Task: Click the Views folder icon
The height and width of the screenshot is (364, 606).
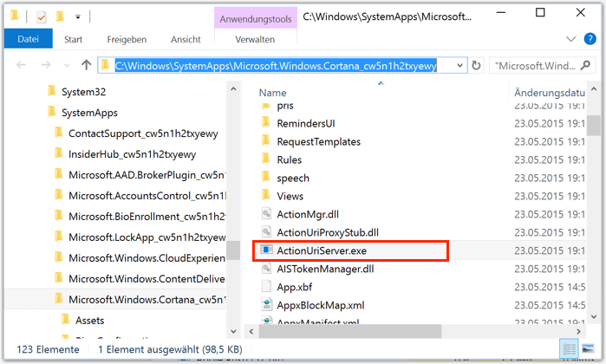Action: coord(266,195)
